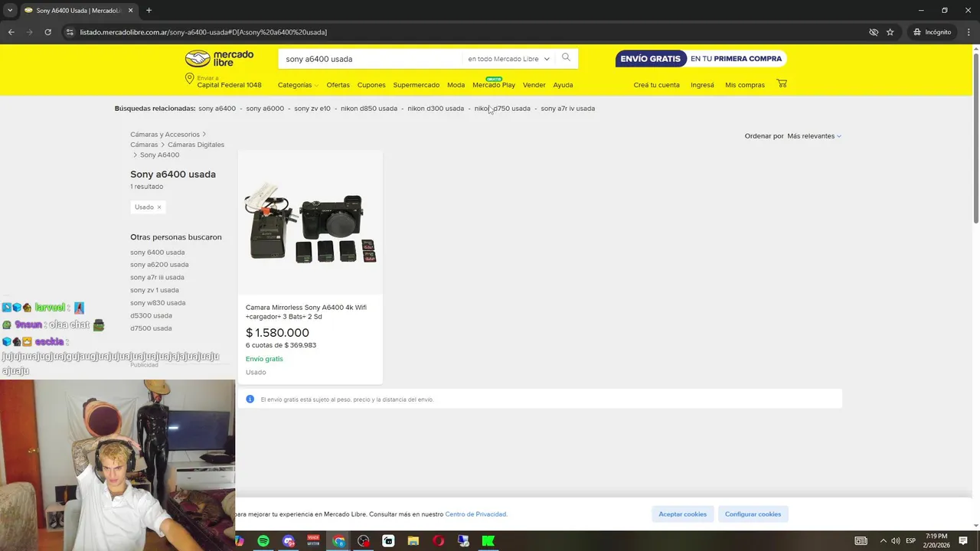
Task: Click related search 'sony a7r iv usada'
Action: 567,109
